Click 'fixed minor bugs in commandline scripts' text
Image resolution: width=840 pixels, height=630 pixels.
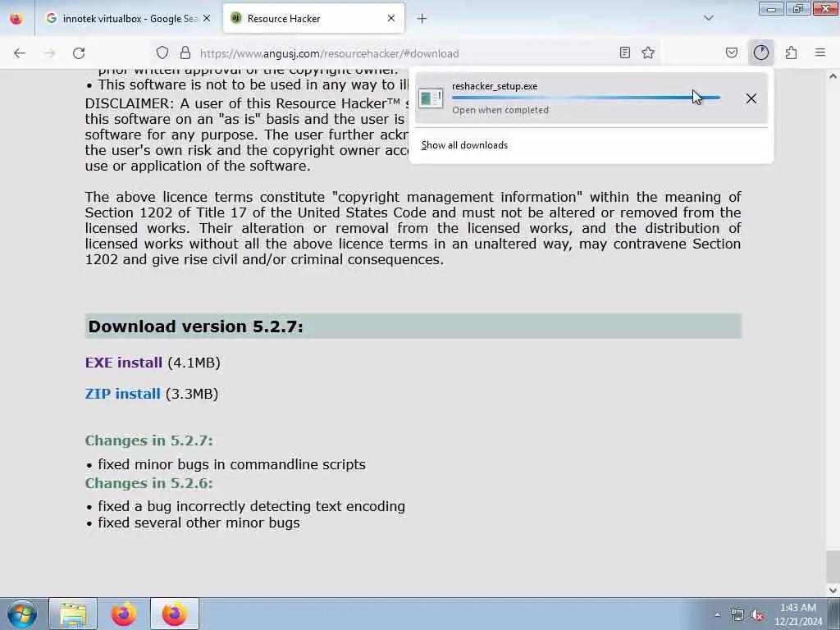[231, 464]
